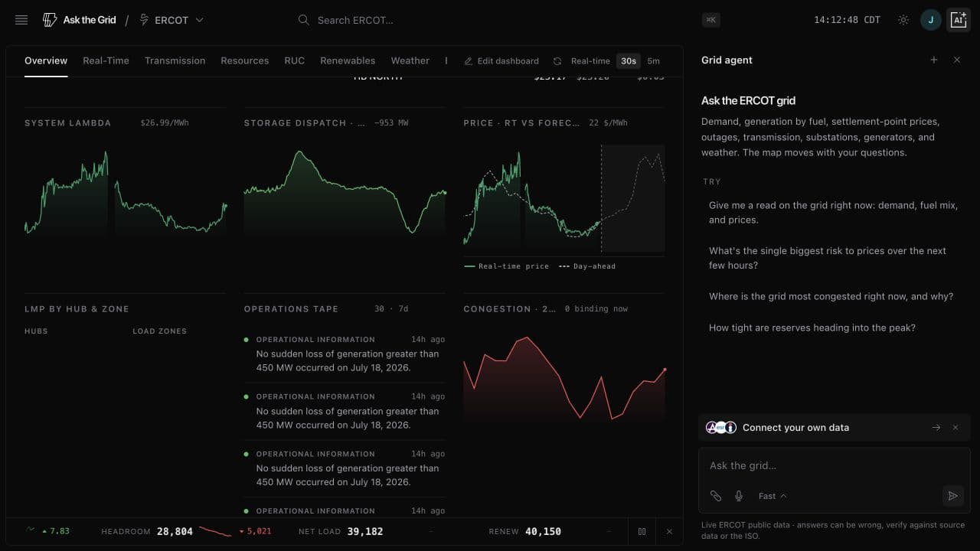
Task: Toggle light/dark theme sun icon
Action: pyautogui.click(x=903, y=20)
